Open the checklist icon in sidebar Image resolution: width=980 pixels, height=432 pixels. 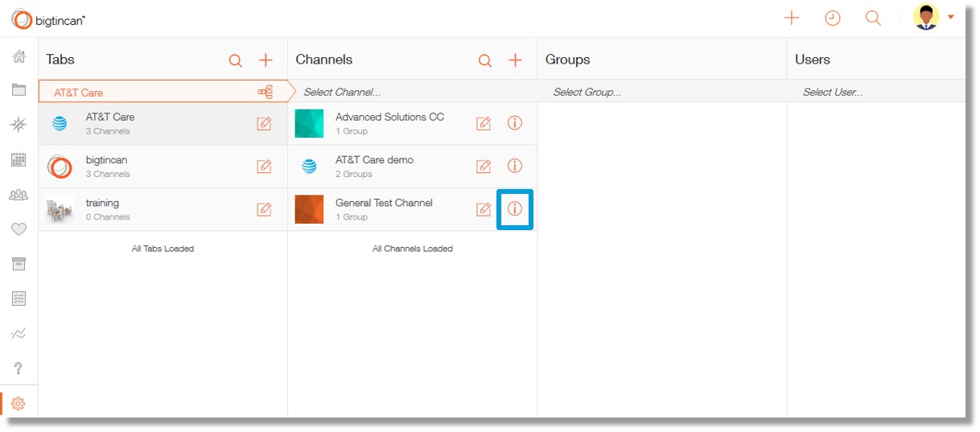[x=19, y=298]
